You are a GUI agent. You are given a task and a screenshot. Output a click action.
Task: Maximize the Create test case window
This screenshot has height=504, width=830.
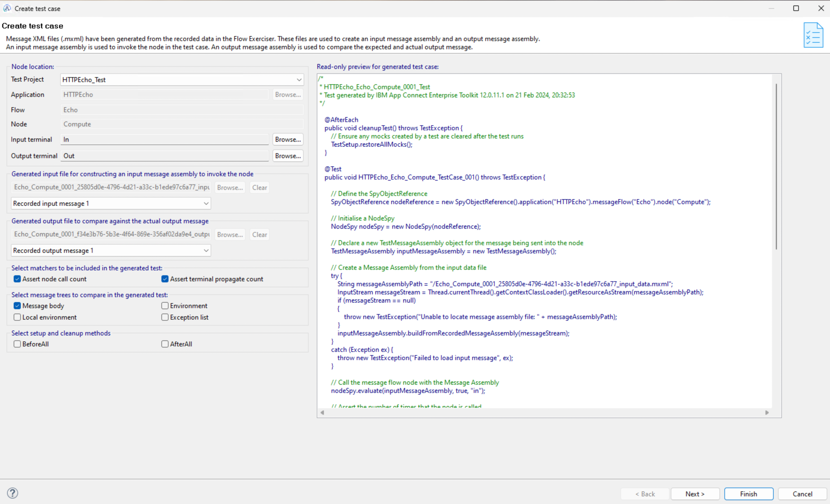click(796, 8)
